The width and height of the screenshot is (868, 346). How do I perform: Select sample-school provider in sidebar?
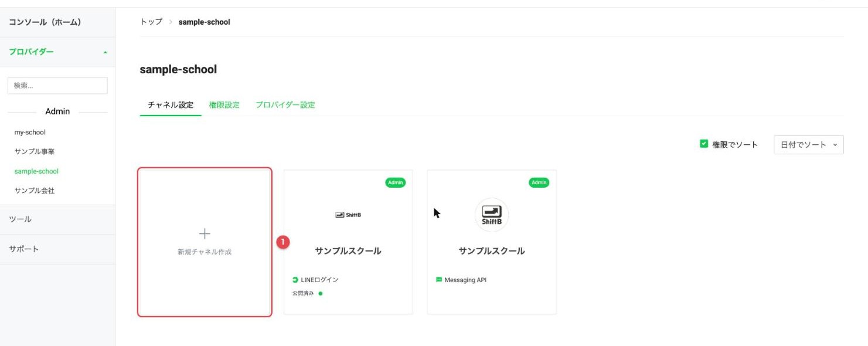(x=36, y=171)
